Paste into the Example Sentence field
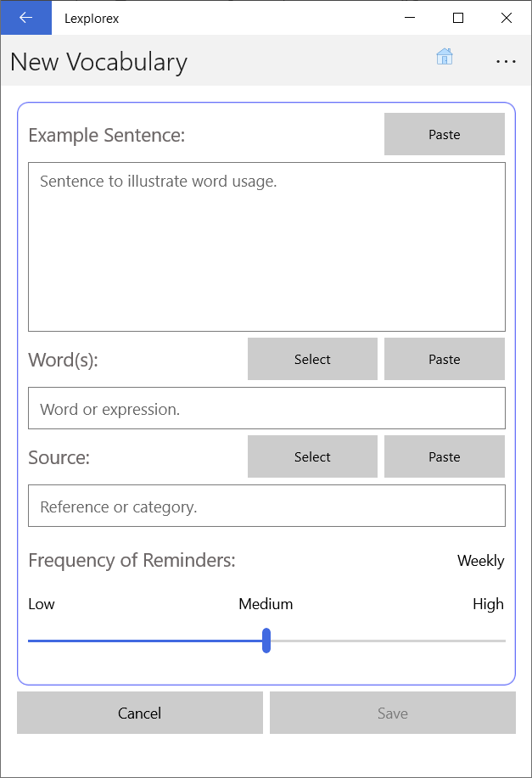The height and width of the screenshot is (778, 532). click(444, 134)
